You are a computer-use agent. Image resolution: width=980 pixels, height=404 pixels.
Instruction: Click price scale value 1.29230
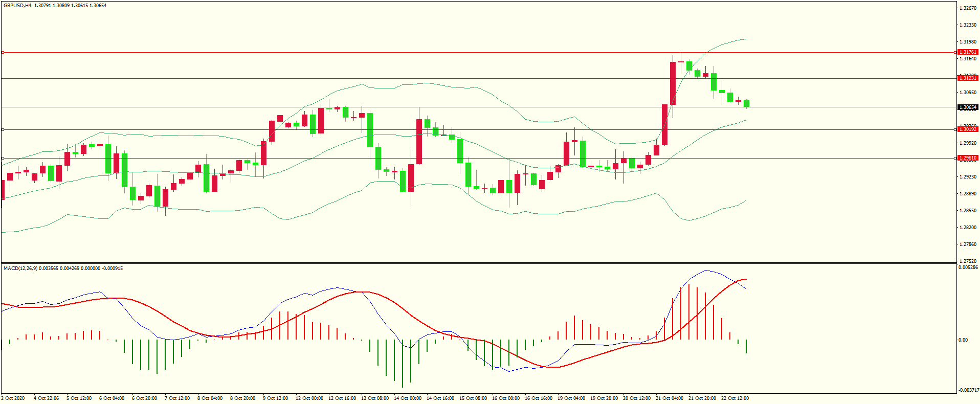968,177
